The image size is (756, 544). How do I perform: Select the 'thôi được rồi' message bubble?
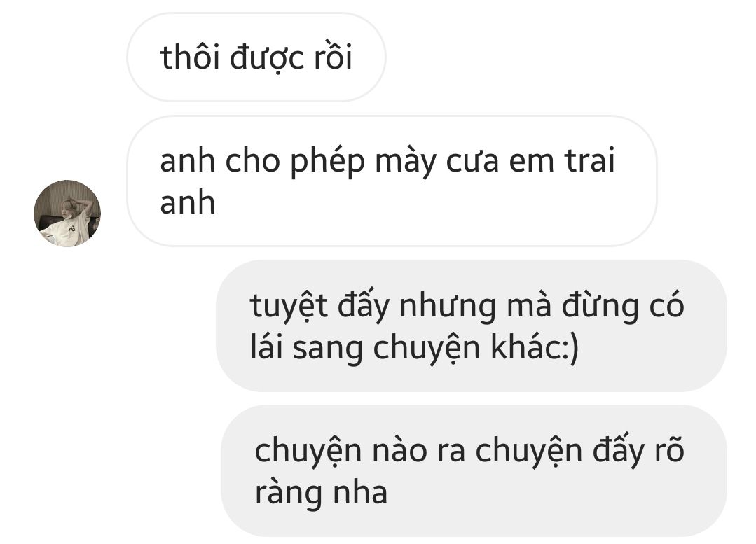click(256, 57)
